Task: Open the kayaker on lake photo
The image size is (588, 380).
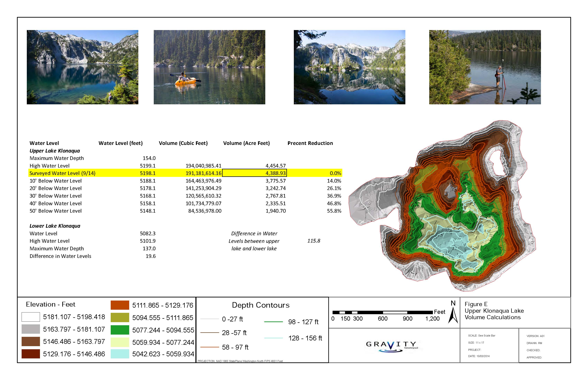Action: click(209, 67)
